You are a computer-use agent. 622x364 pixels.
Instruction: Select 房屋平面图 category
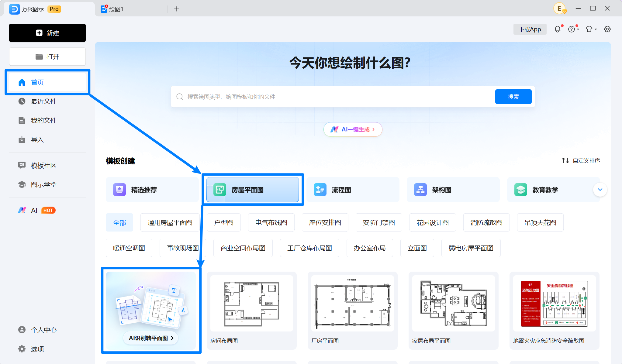pos(253,190)
